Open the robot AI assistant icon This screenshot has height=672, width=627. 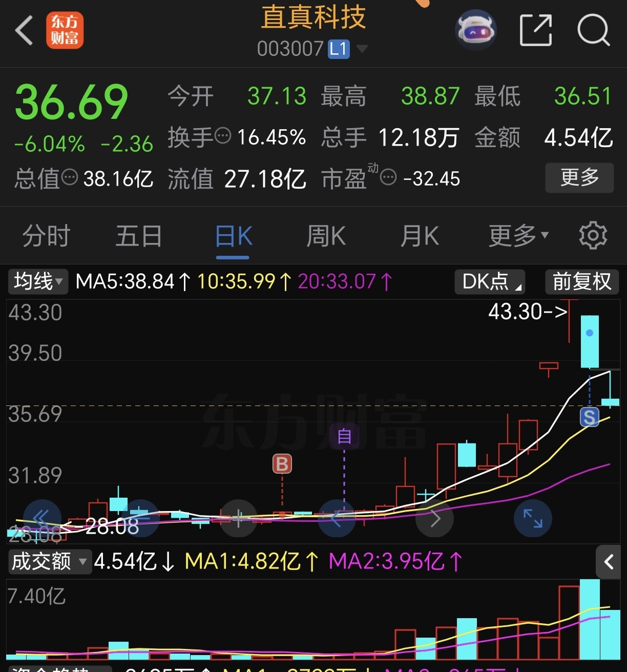[x=475, y=30]
